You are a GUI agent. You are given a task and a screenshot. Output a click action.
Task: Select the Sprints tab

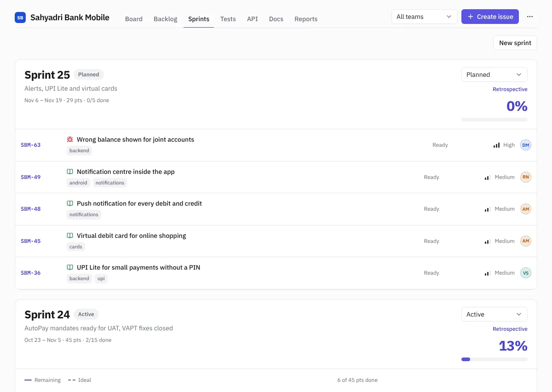pyautogui.click(x=199, y=19)
